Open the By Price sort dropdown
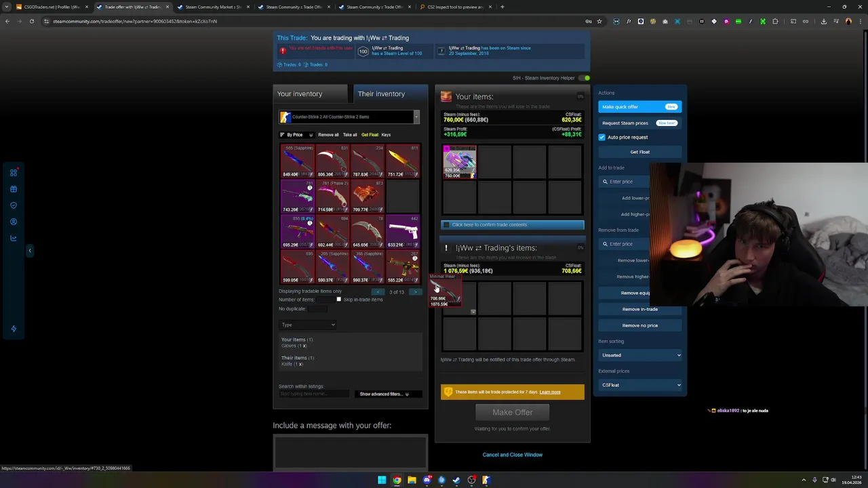The height and width of the screenshot is (488, 868). click(296, 135)
